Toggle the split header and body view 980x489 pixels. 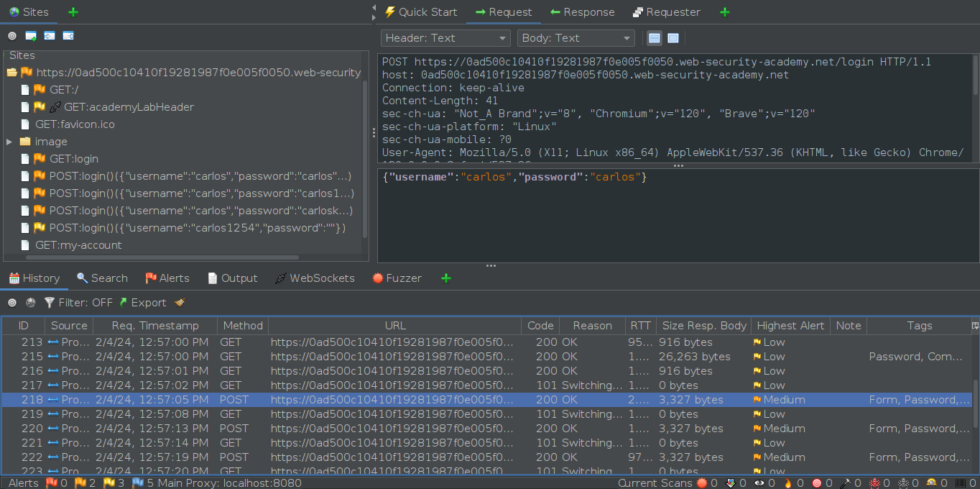point(654,38)
